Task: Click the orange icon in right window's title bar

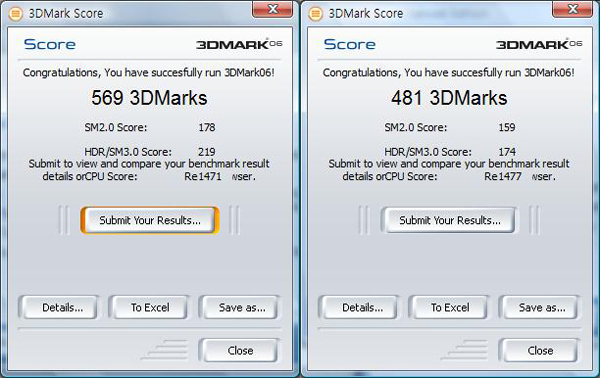Action: click(x=315, y=14)
